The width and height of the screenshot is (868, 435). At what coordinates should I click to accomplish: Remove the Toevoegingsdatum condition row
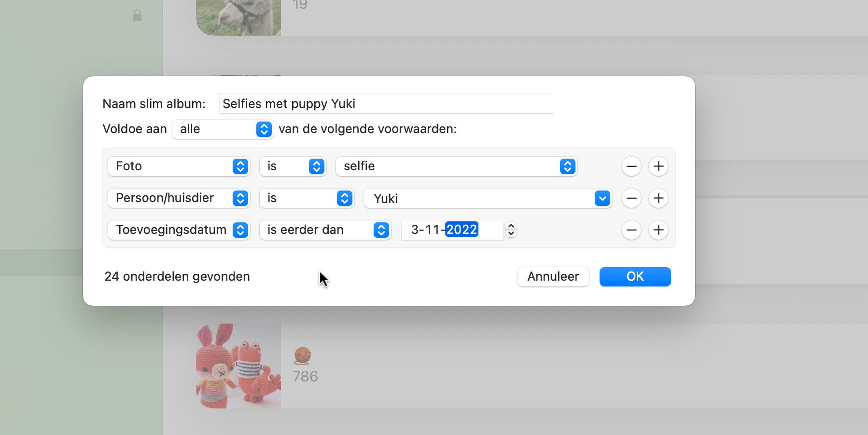coord(631,230)
